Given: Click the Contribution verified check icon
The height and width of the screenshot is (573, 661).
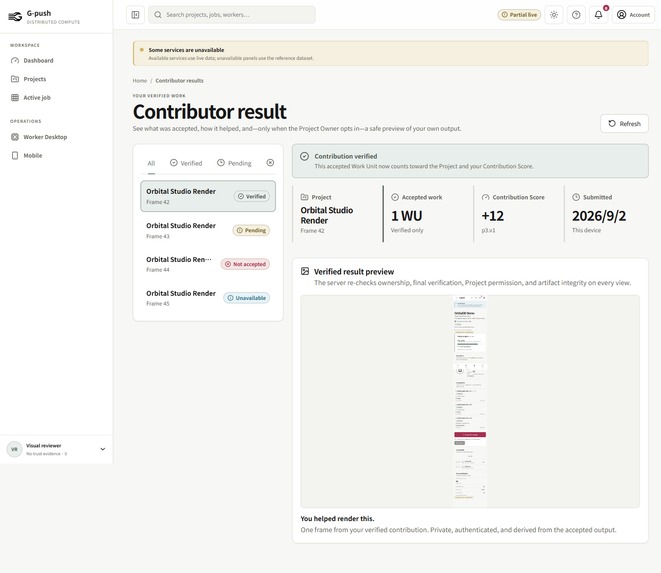Looking at the screenshot, I should coord(304,156).
